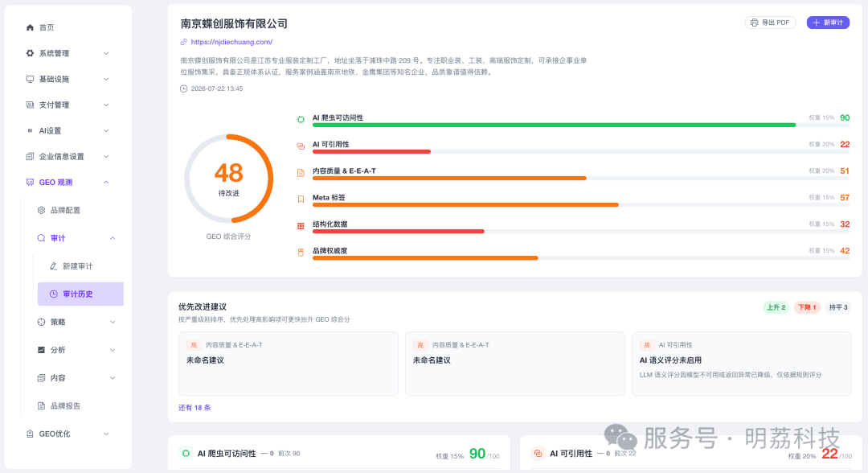Click the 品牌报告 file icon
The height and width of the screenshot is (473, 868).
tap(41, 406)
